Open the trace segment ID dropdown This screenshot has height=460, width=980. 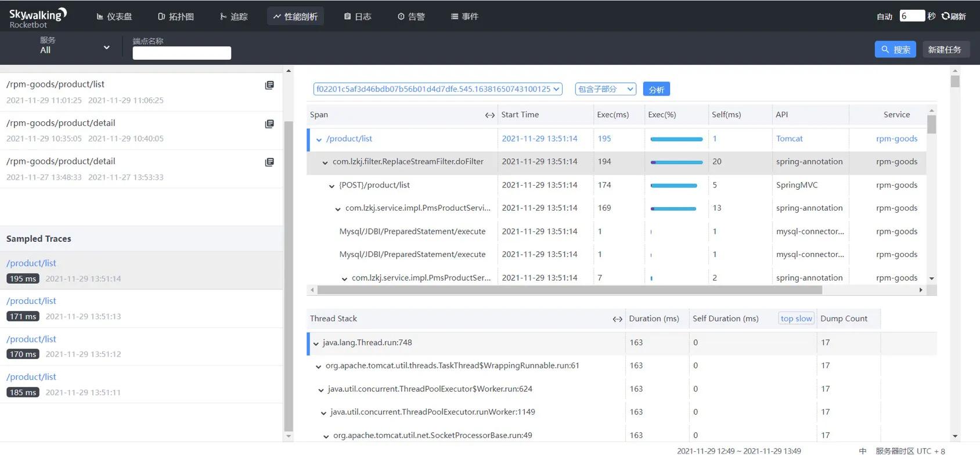click(x=438, y=89)
